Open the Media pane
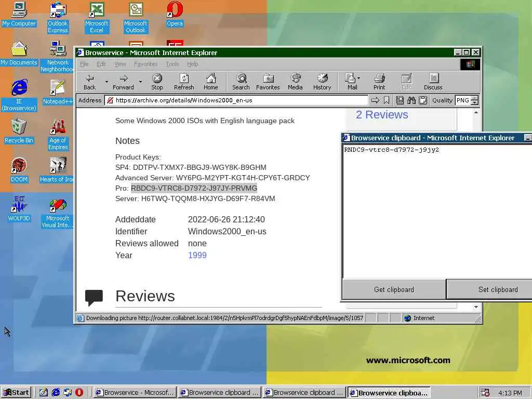This screenshot has width=532, height=399. coord(295,82)
